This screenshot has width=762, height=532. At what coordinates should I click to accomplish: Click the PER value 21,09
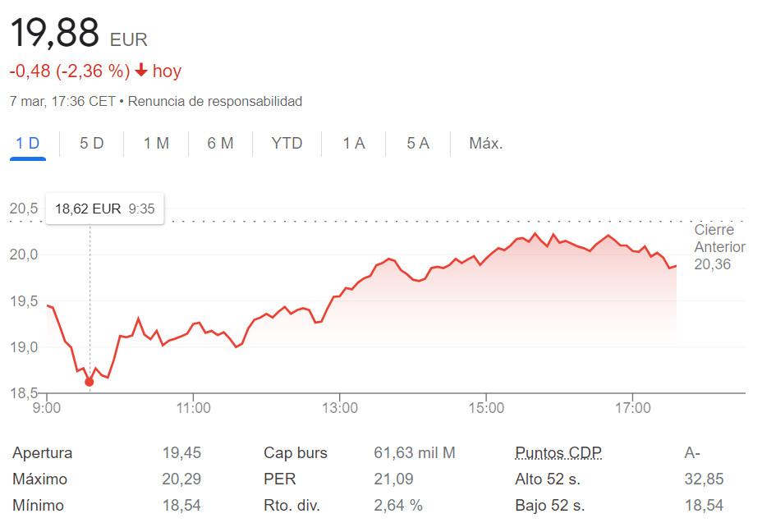coord(392,479)
